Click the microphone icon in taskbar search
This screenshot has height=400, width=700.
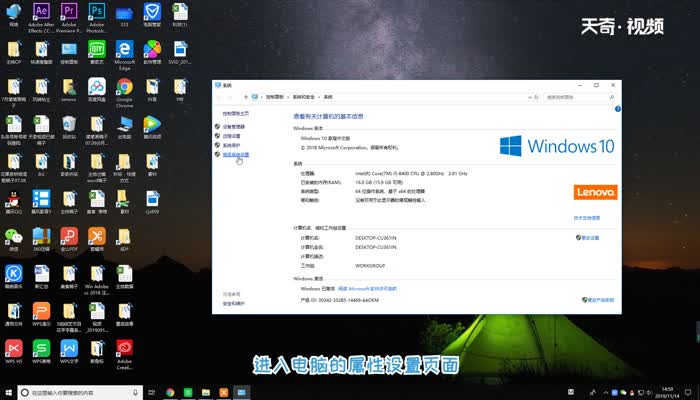pos(135,392)
